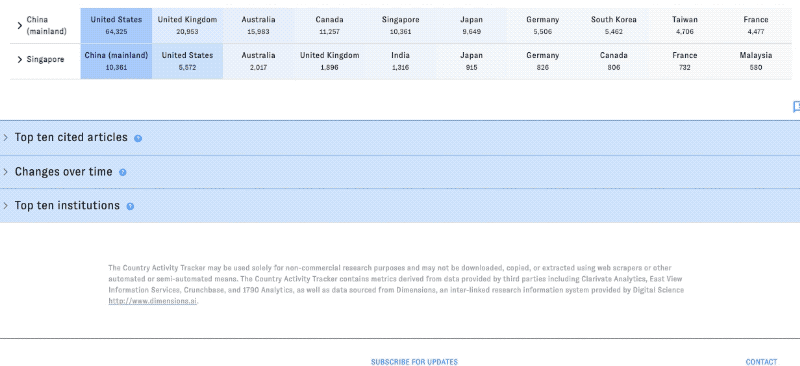The image size is (800, 366).
Task: Select Singapore 10,361 cell in China row
Action: pos(401,26)
